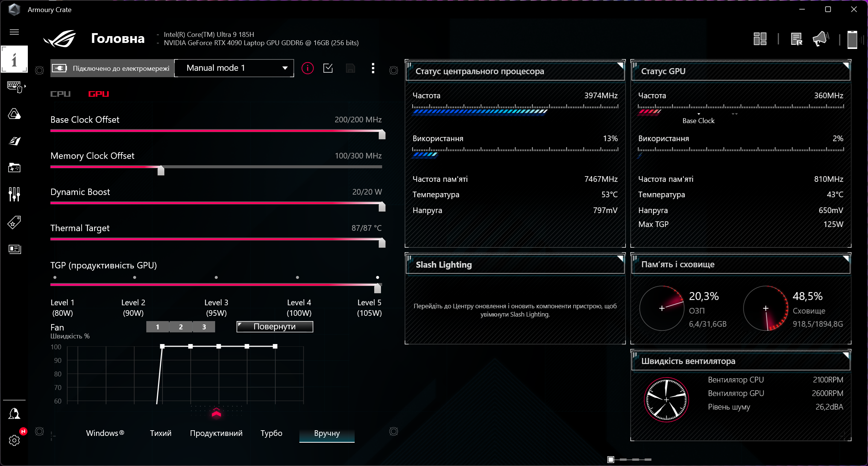This screenshot has width=868, height=466.
Task: Open the hamburger menu in sidebar
Action: tap(14, 32)
